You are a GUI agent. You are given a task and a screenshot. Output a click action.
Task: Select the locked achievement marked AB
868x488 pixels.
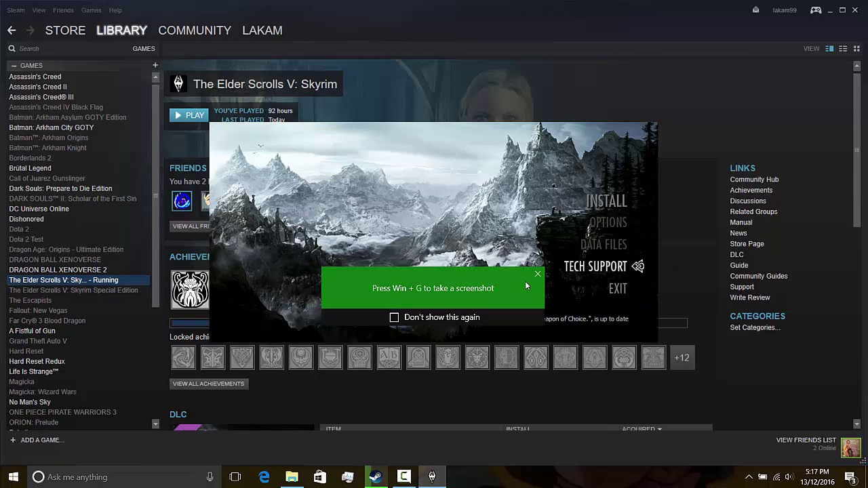(x=389, y=357)
